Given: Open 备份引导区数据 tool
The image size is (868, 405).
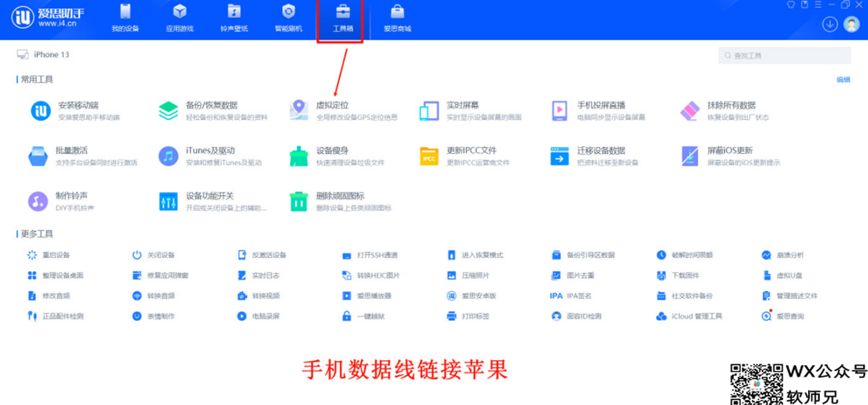Looking at the screenshot, I should pos(584,255).
